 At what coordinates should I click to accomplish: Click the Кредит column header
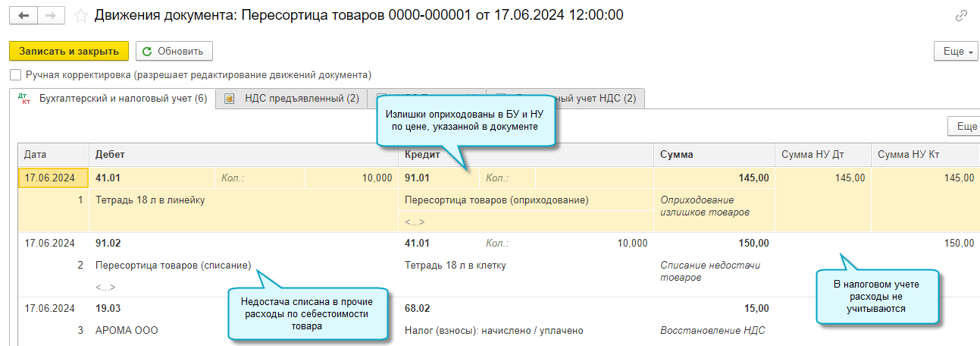click(526, 155)
